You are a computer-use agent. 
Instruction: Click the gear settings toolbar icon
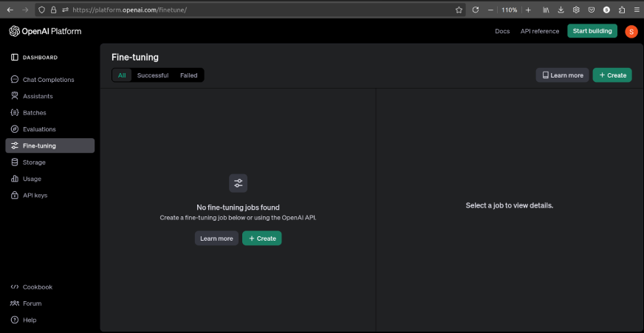[576, 10]
